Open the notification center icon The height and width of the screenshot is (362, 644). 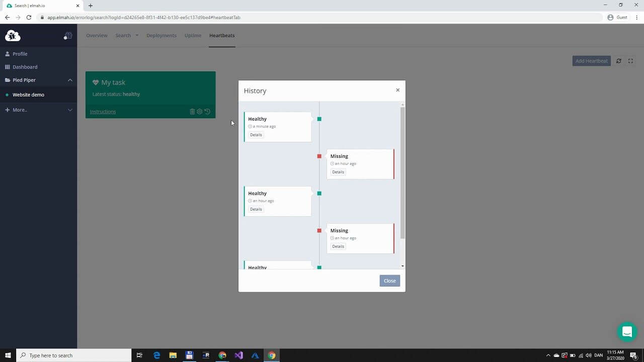coord(633,355)
